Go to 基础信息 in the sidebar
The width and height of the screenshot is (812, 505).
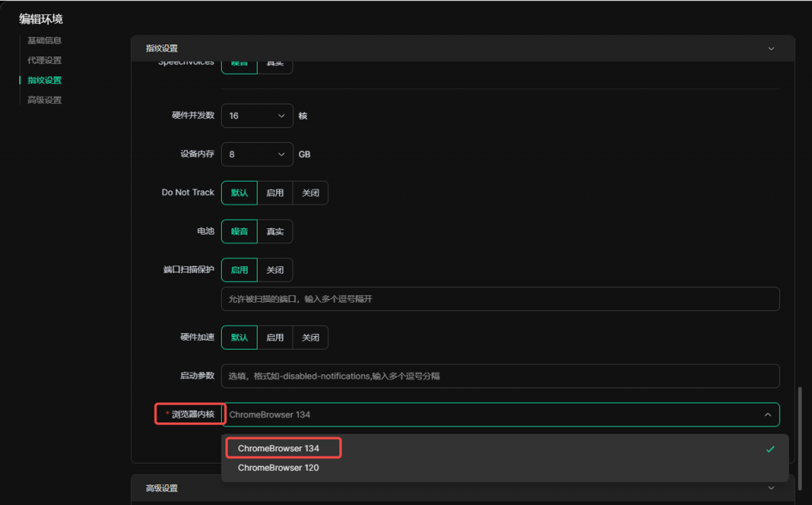coord(44,40)
